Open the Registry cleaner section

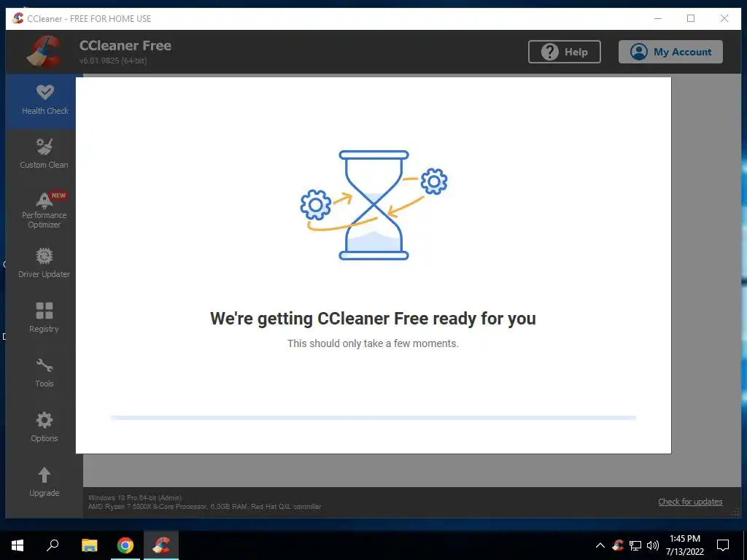click(44, 318)
